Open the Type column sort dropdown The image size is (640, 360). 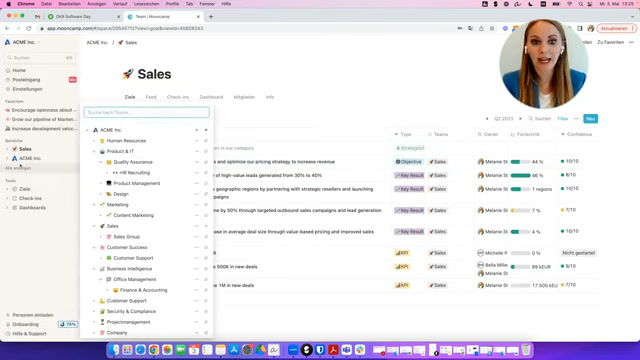(x=396, y=134)
